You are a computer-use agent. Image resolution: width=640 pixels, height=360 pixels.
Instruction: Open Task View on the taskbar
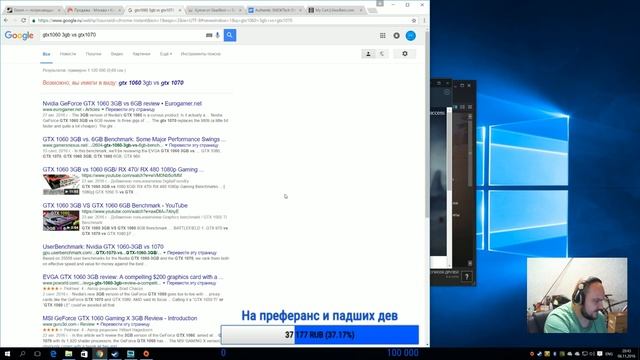pyautogui.click(x=38, y=353)
